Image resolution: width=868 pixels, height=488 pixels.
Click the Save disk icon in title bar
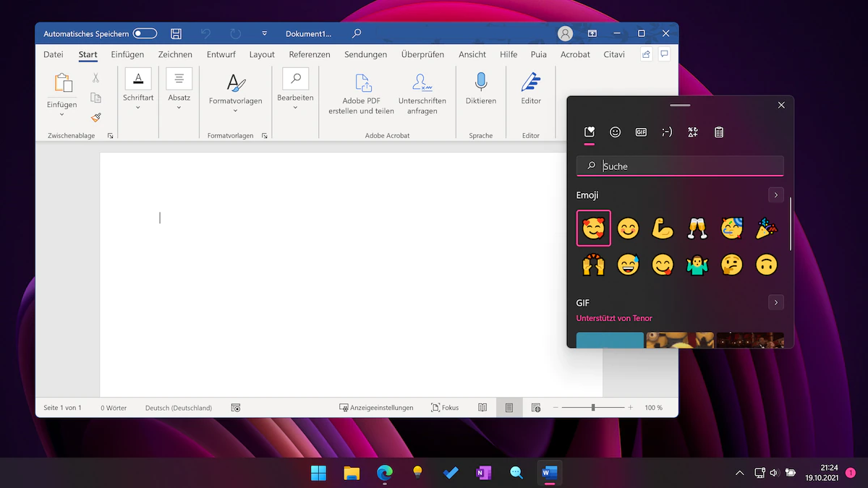pos(176,34)
